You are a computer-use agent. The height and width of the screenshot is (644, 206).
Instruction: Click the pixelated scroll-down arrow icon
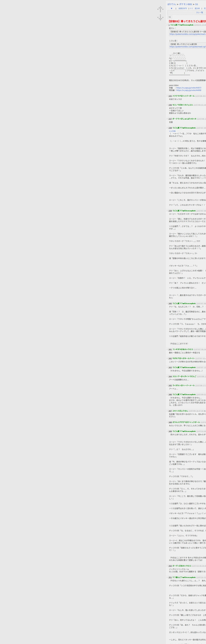coord(160,17)
